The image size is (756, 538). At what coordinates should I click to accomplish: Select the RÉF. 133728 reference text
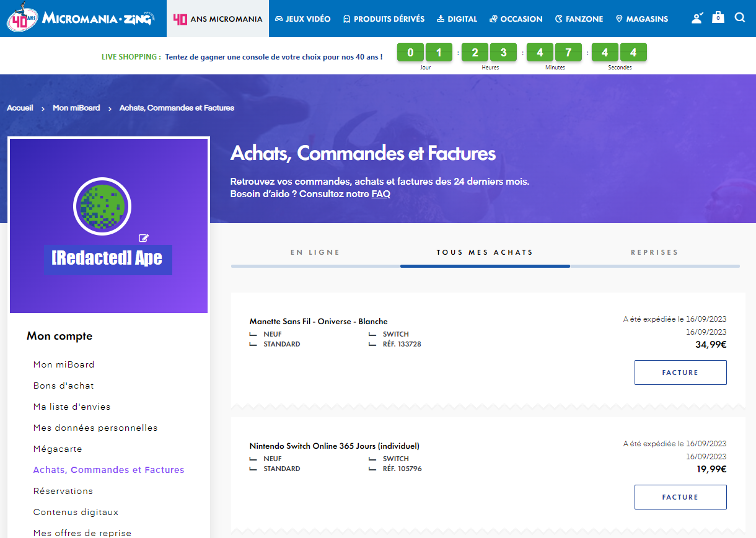(x=402, y=344)
